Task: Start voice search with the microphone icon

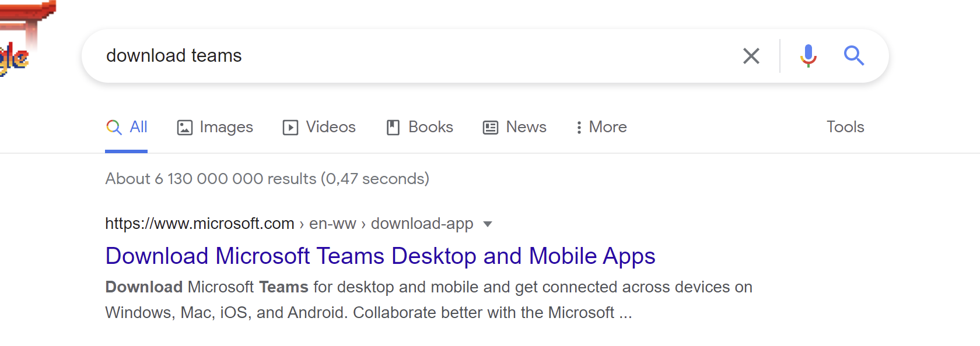Action: pyautogui.click(x=808, y=56)
